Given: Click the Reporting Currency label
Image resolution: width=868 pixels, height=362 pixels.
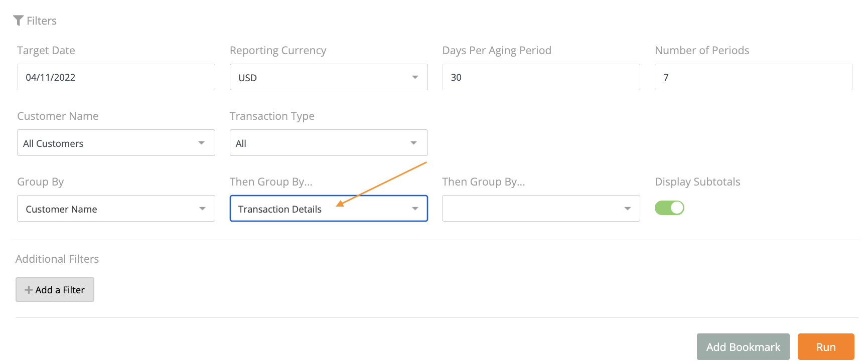Looking at the screenshot, I should pos(278,51).
